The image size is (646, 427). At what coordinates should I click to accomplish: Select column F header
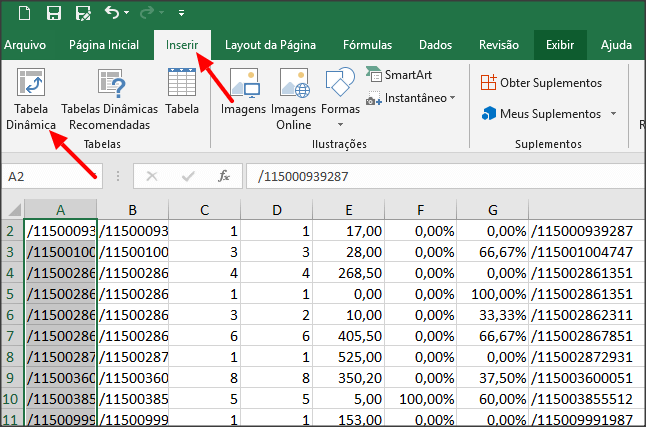click(x=420, y=210)
